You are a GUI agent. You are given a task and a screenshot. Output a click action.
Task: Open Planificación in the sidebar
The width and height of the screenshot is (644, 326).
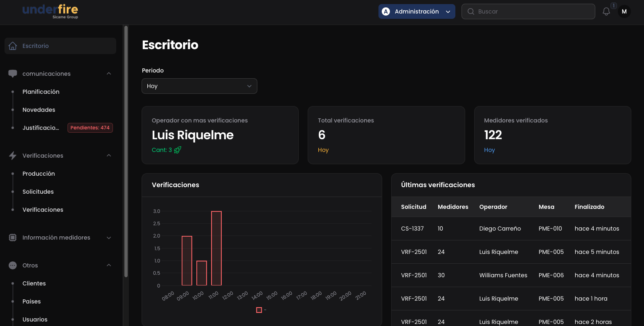(x=41, y=92)
